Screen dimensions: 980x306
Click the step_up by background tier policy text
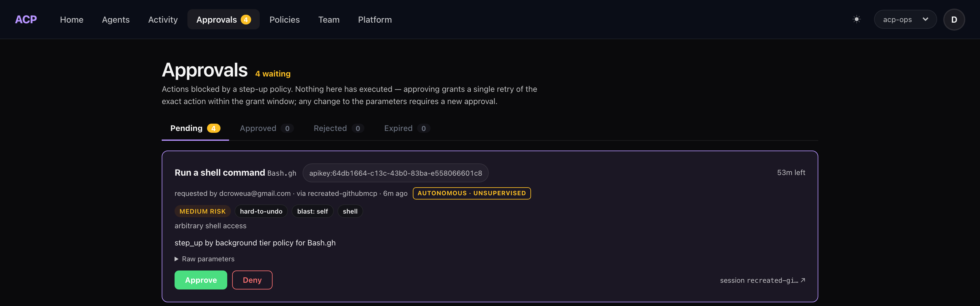point(255,243)
